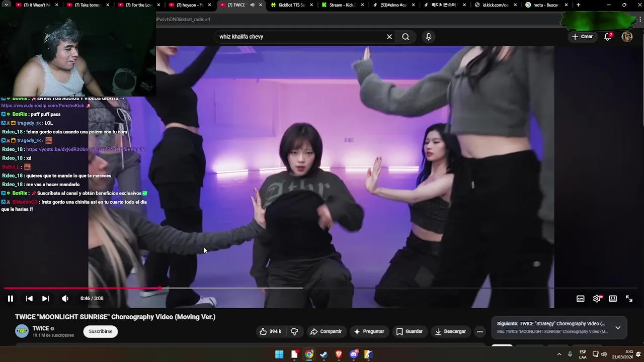Open the ESP LAA language switcher

pyautogui.click(x=583, y=354)
